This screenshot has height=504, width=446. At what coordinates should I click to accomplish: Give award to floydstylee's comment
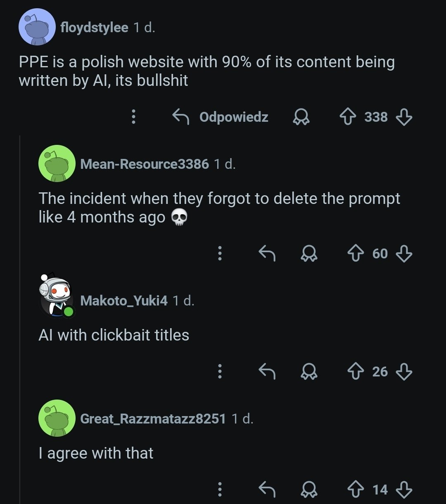pyautogui.click(x=301, y=118)
